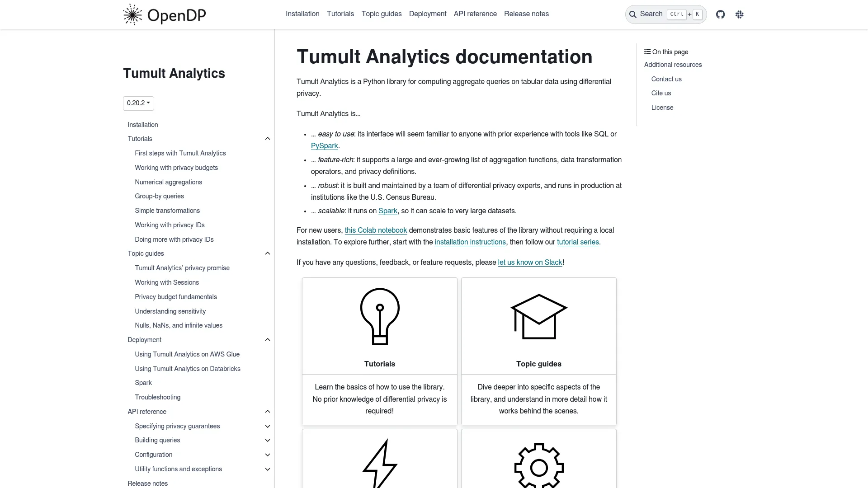The image size is (868, 488).
Task: Open Deployment in top navigation
Action: tap(428, 14)
